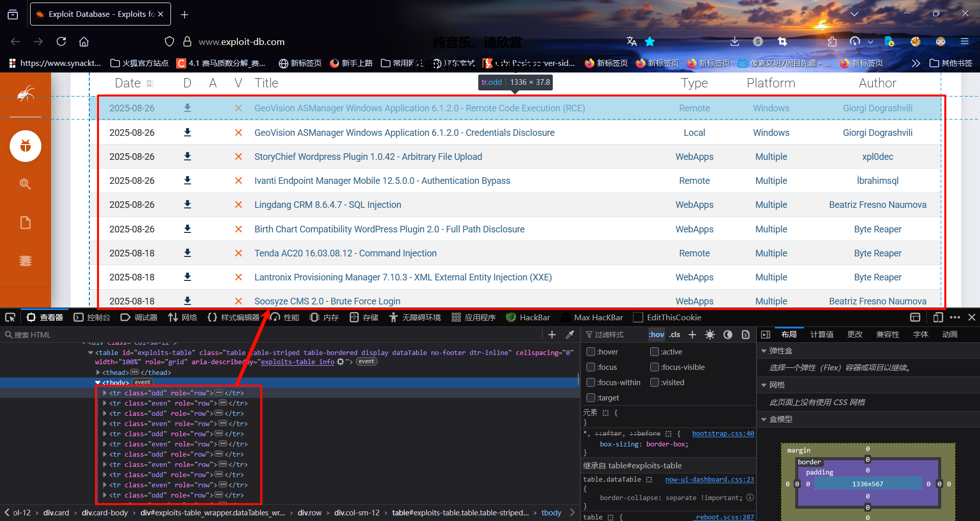Open the devtools iframe selector icon
The image size is (980, 521).
point(915,317)
